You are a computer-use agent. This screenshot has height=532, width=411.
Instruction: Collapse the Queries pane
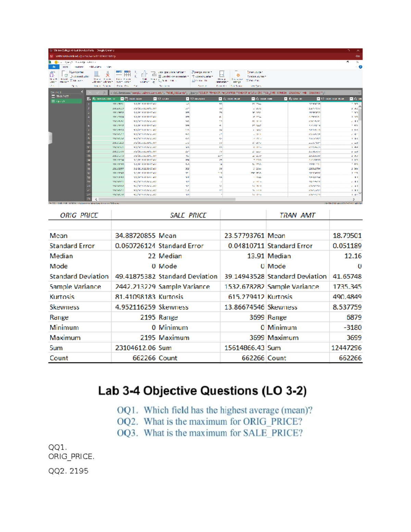tap(82, 91)
